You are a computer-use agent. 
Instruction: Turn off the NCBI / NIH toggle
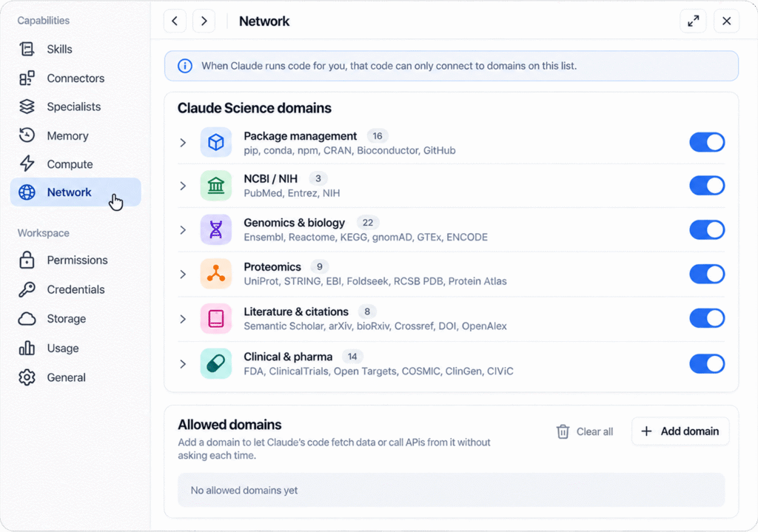pyautogui.click(x=707, y=186)
